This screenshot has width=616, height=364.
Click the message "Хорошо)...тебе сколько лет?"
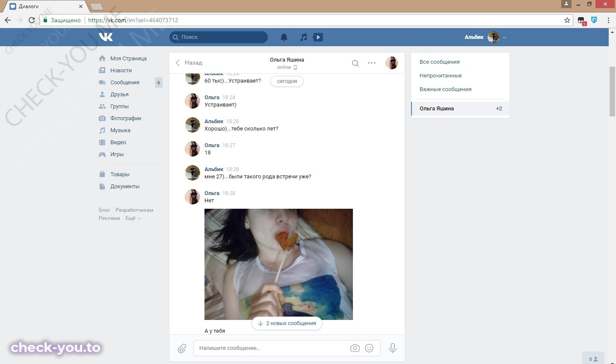tap(241, 129)
